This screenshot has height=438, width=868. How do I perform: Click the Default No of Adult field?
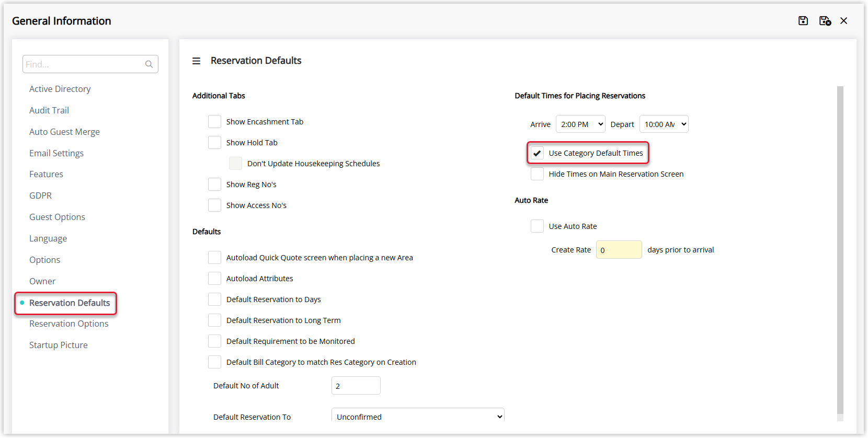pyautogui.click(x=356, y=386)
